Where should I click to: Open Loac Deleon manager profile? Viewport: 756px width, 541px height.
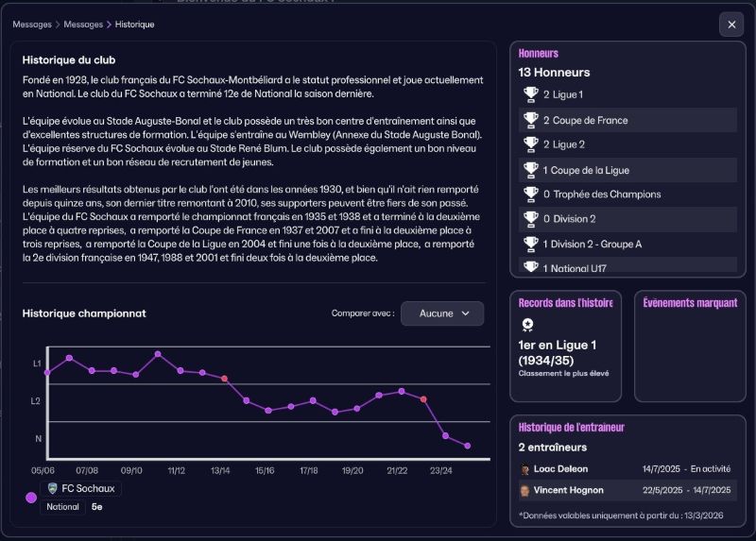560,469
